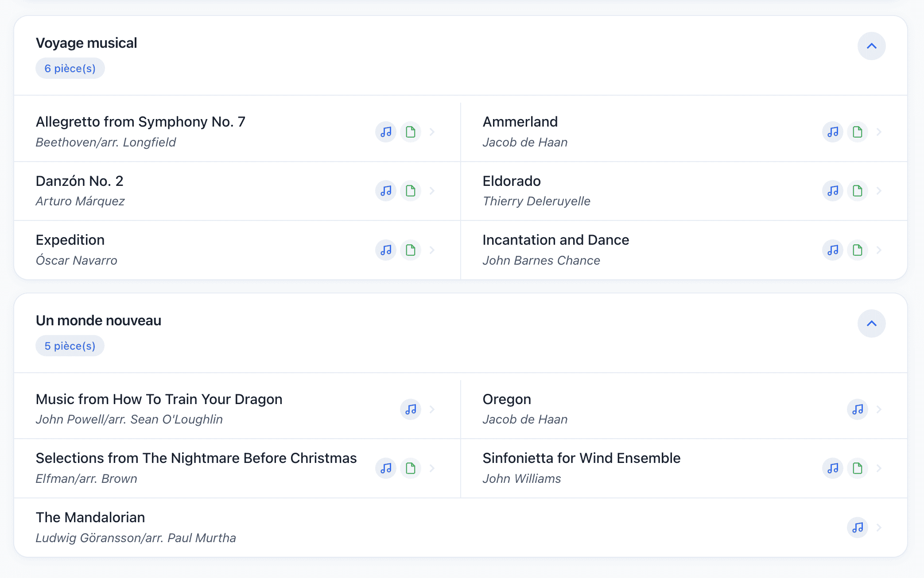
Task: Open The Mandalorian via its right chevron
Action: 879,528
